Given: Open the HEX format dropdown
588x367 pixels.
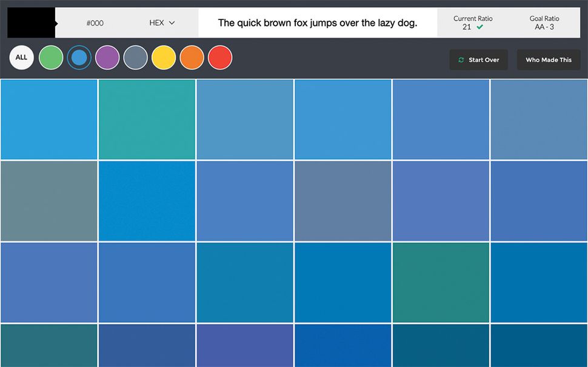Looking at the screenshot, I should point(160,22).
